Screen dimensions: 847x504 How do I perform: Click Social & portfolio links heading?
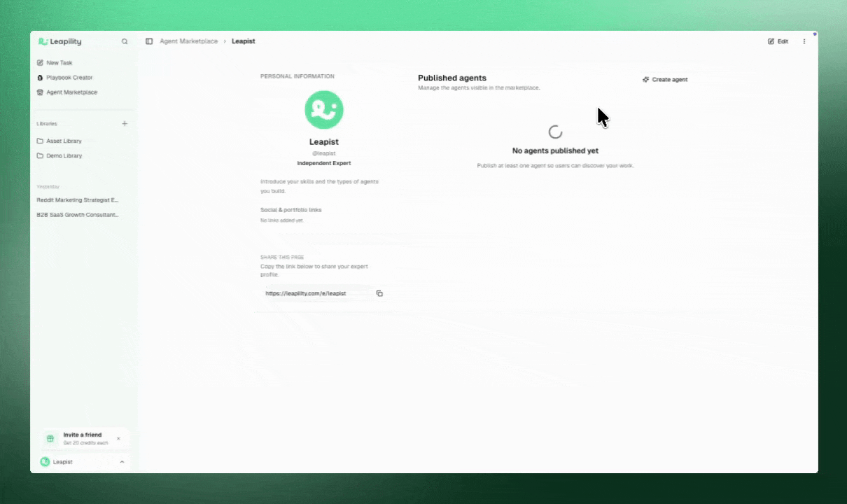click(x=291, y=210)
